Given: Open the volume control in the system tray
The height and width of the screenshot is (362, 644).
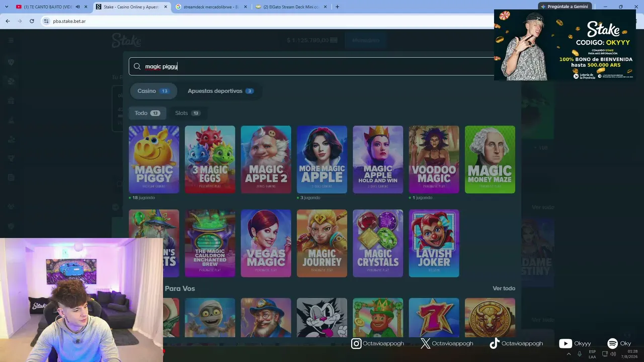Looking at the screenshot, I should coord(613,354).
